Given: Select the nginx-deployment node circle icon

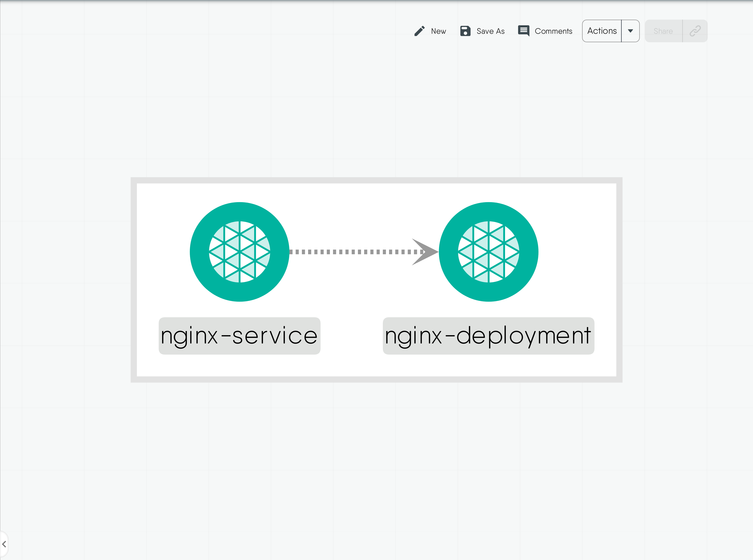Looking at the screenshot, I should (488, 252).
